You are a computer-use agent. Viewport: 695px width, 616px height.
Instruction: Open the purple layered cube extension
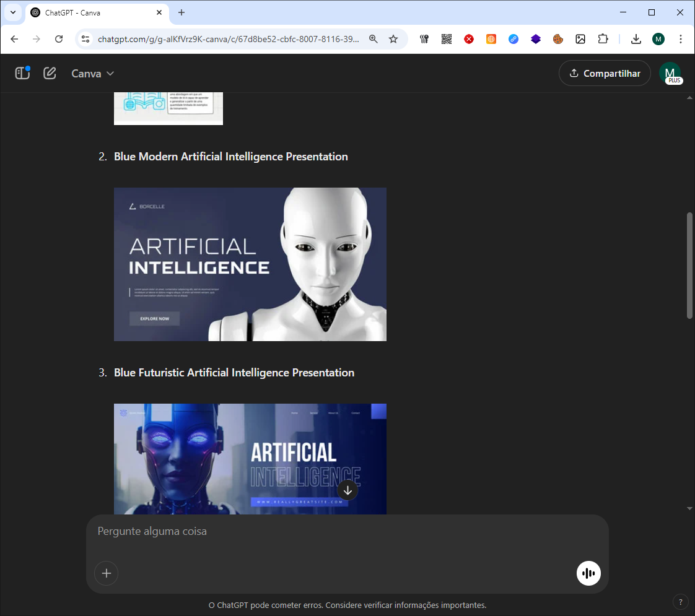point(536,39)
